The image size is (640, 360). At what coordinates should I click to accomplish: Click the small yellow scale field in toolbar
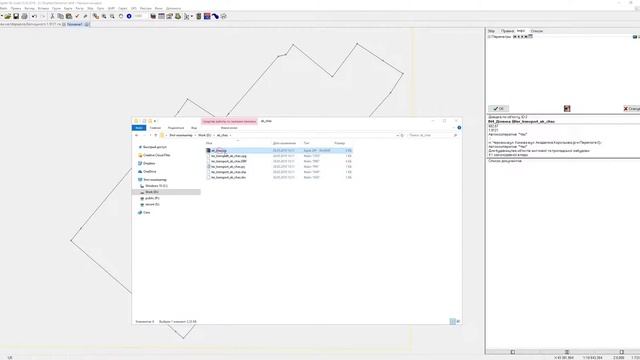point(139,16)
